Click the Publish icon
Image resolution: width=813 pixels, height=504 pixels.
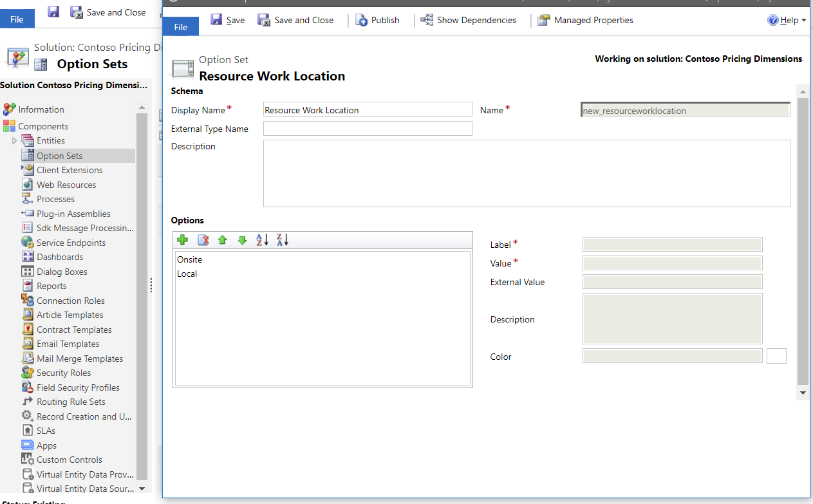[362, 20]
